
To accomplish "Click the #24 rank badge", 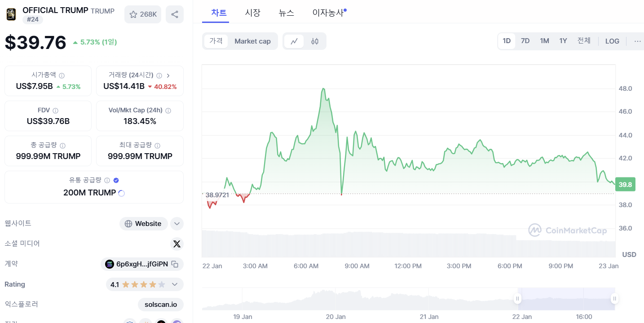I will point(32,19).
